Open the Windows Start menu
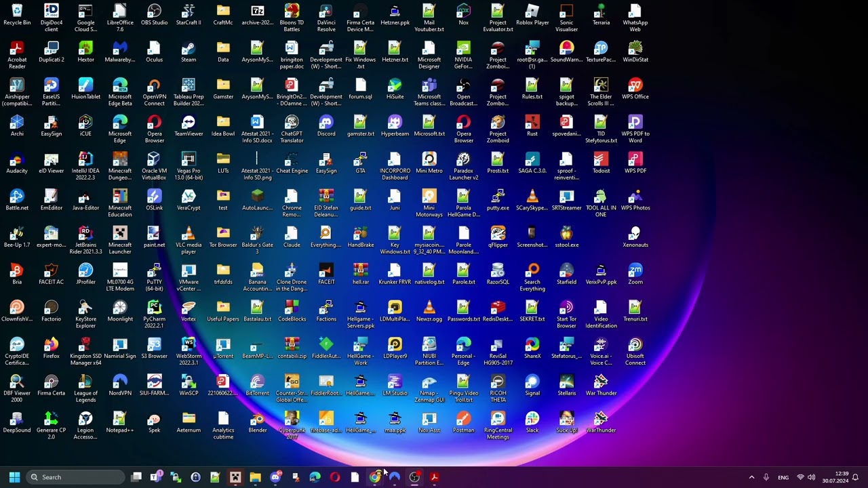 click(14, 477)
